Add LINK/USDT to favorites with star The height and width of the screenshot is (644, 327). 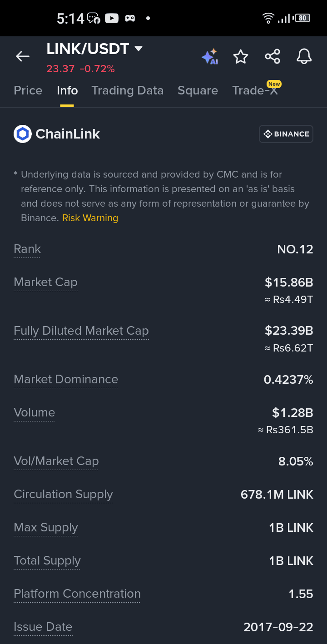click(x=241, y=57)
